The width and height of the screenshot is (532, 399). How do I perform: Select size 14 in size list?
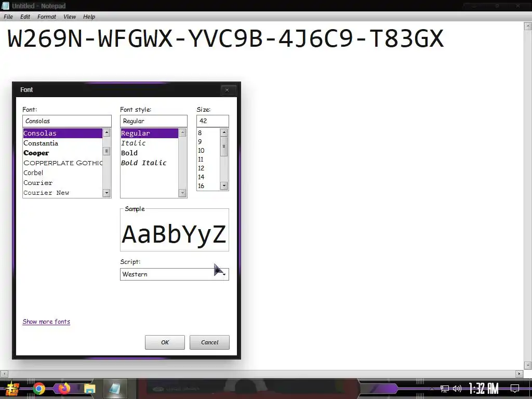point(208,177)
